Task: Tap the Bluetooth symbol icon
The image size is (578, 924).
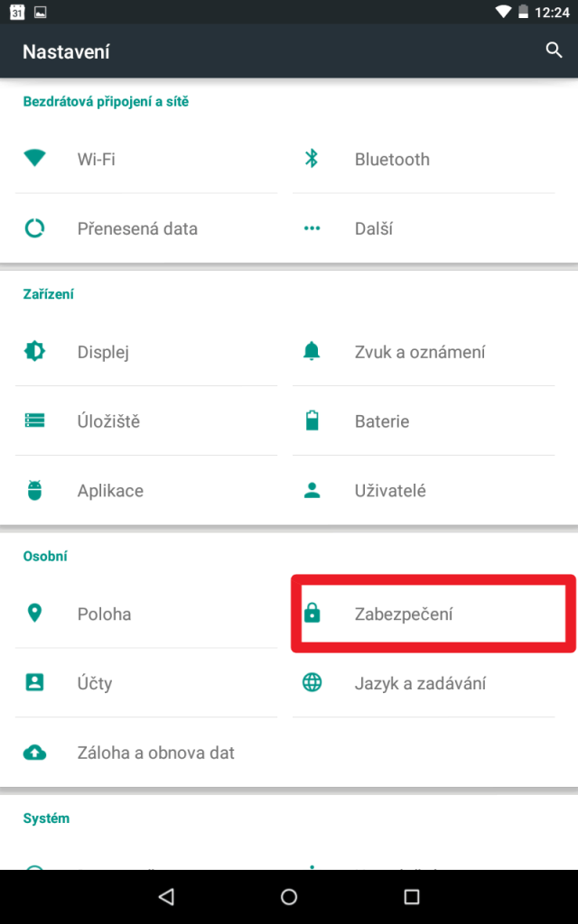Action: (x=312, y=159)
